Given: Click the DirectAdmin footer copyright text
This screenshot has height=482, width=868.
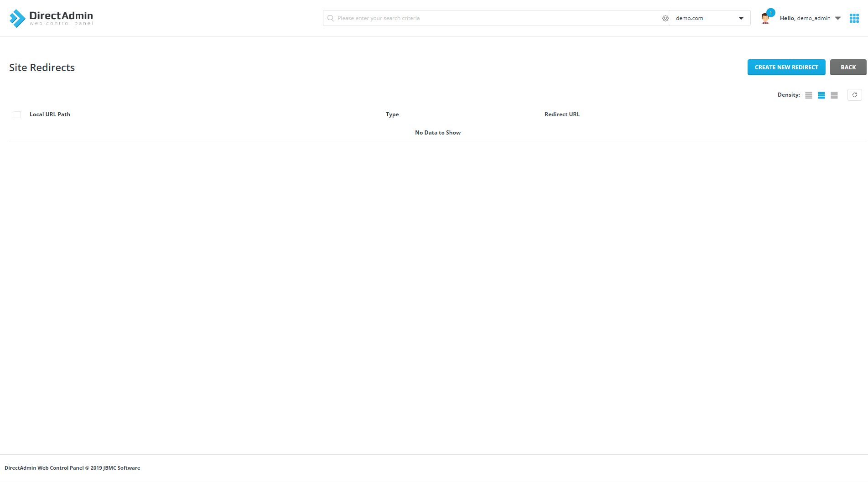Looking at the screenshot, I should pyautogui.click(x=73, y=468).
